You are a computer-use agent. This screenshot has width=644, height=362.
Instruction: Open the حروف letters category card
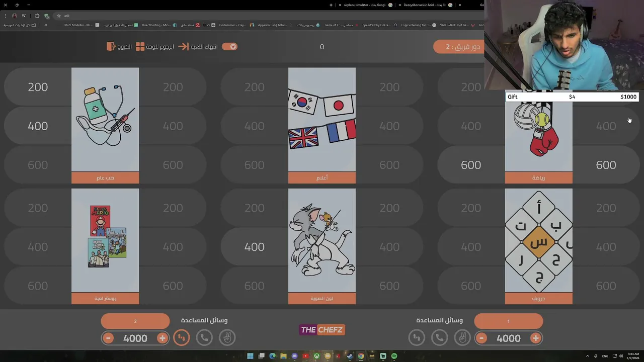click(x=538, y=246)
